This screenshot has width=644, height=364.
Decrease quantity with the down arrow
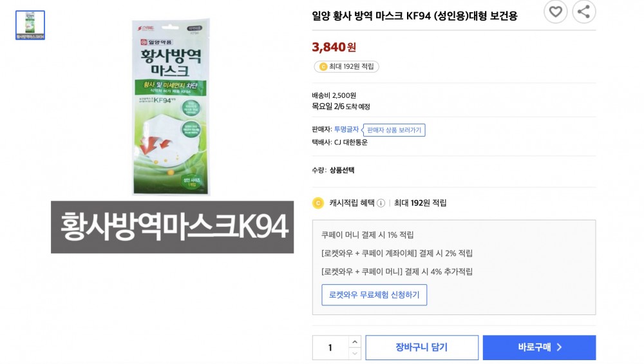tap(355, 354)
